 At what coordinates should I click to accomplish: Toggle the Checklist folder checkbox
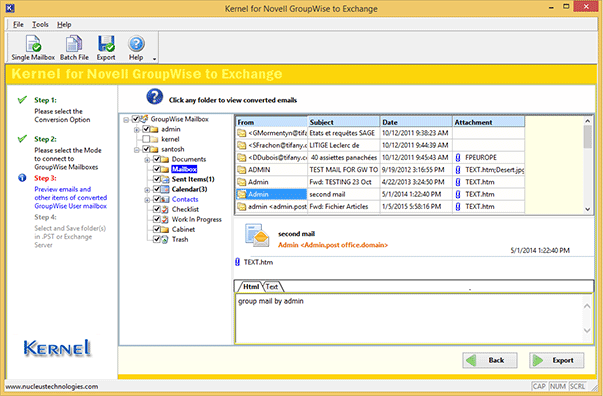point(157,209)
